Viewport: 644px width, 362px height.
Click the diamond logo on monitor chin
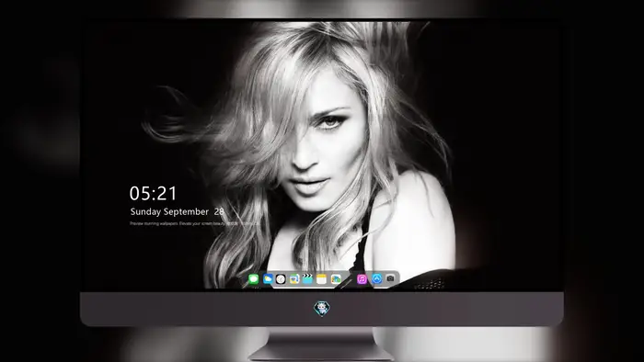322,309
